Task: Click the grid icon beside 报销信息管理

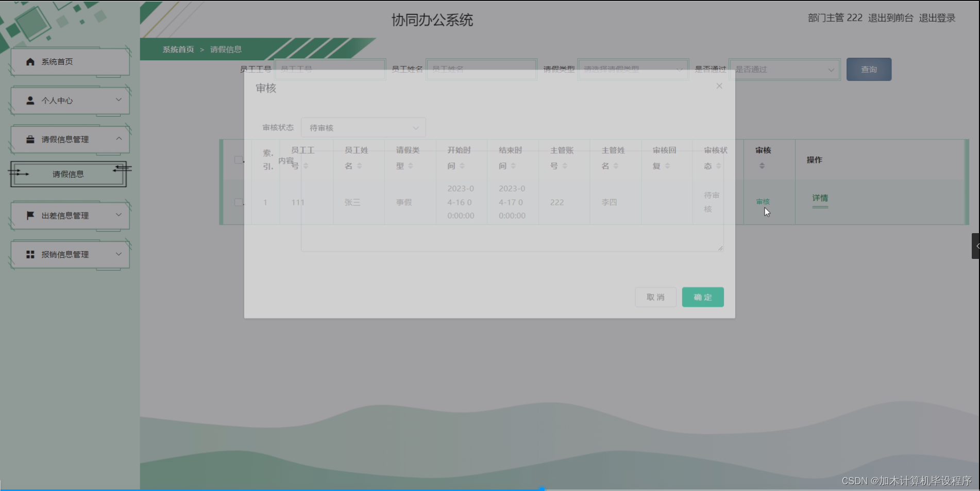Action: 29,254
